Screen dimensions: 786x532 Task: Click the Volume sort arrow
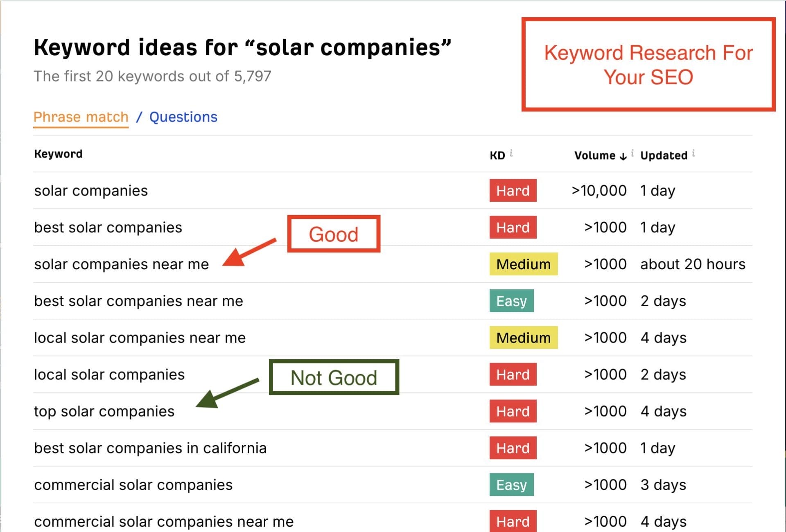[x=623, y=156]
